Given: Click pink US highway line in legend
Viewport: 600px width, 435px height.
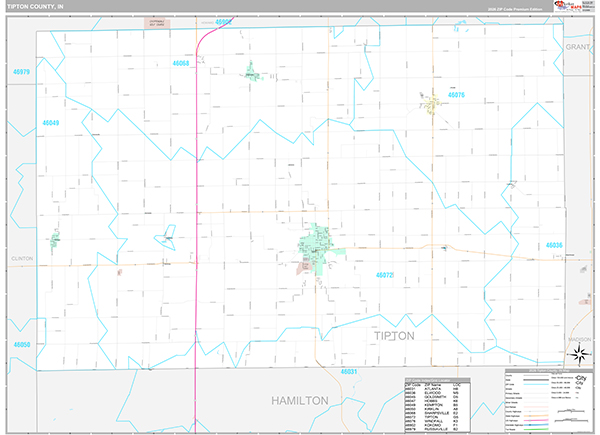Looking at the screenshot, I should tap(535, 420).
